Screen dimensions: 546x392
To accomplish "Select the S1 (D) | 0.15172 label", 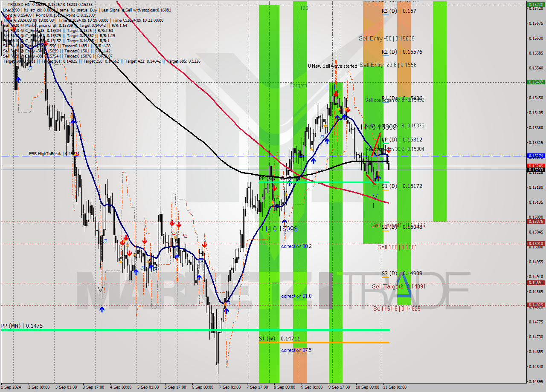I will coord(402,186).
